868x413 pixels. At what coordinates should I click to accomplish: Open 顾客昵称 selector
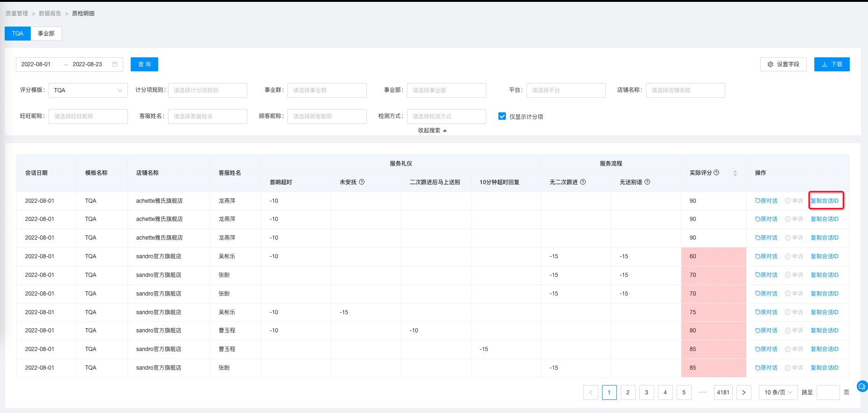327,117
